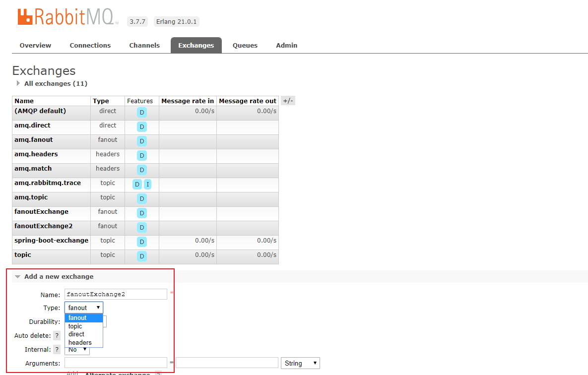Click the D badge for (AMQP default)

pyautogui.click(x=142, y=112)
